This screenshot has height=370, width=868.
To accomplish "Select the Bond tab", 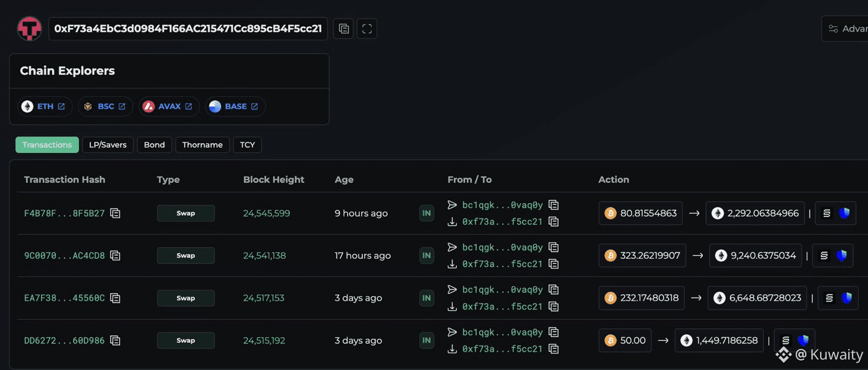I will [x=154, y=145].
